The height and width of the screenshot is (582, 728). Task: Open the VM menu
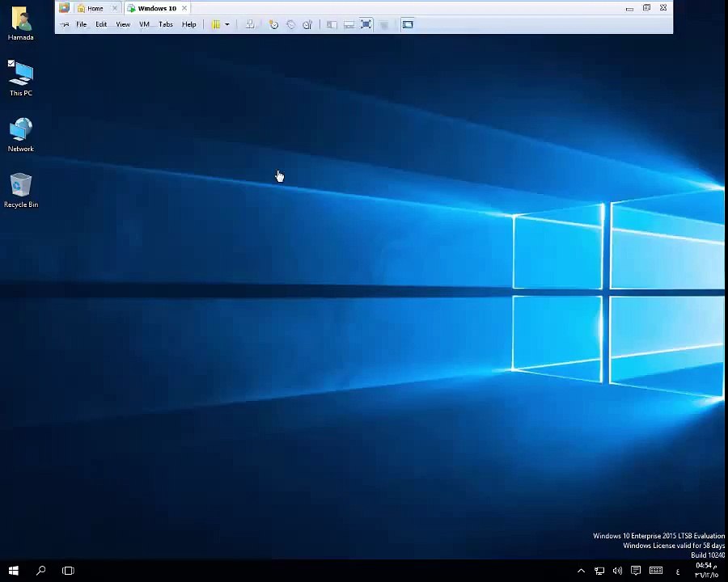tap(145, 24)
